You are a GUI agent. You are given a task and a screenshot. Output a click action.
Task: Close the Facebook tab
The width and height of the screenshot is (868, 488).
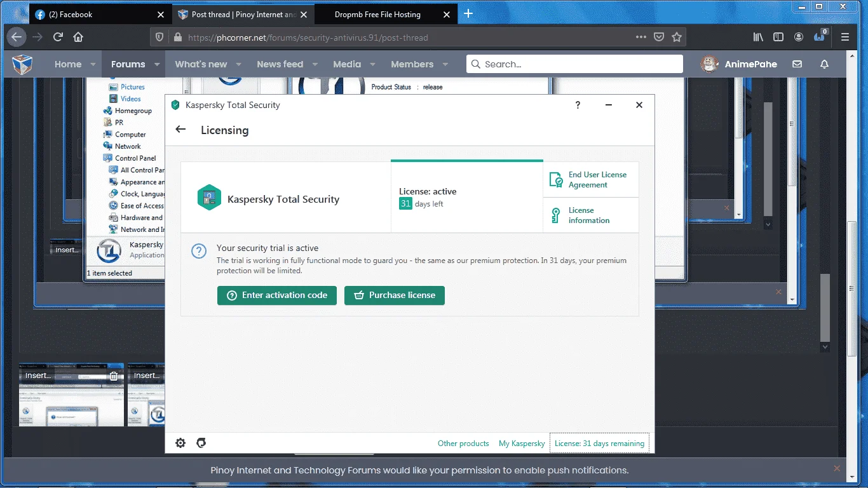[161, 14]
